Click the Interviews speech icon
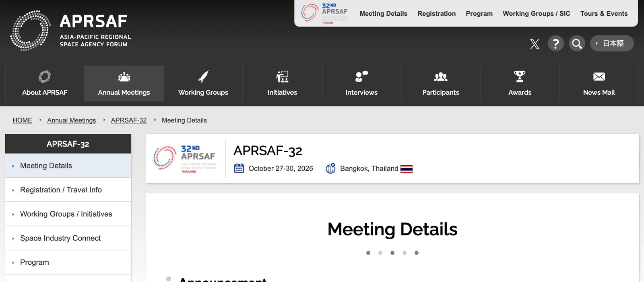Image resolution: width=644 pixels, height=282 pixels. click(x=361, y=77)
